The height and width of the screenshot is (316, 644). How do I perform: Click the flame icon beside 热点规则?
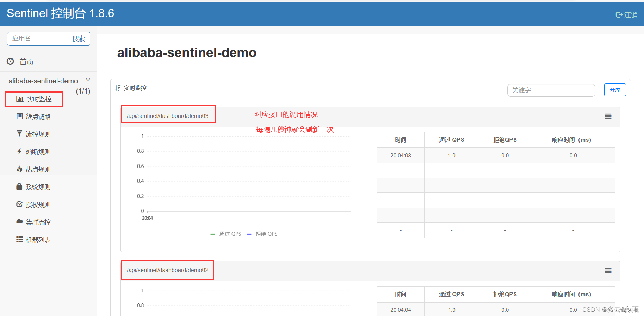coord(19,169)
